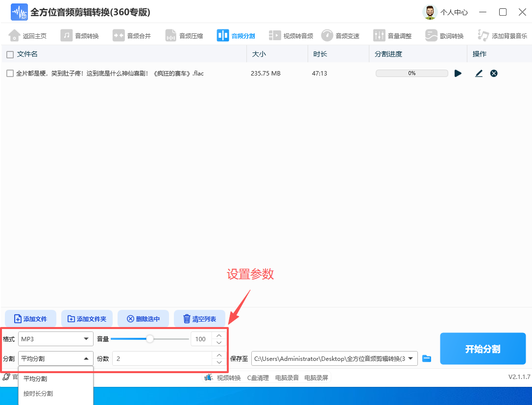Image resolution: width=532 pixels, height=405 pixels.
Task: Click the 开始分割 start split button
Action: 483,348
